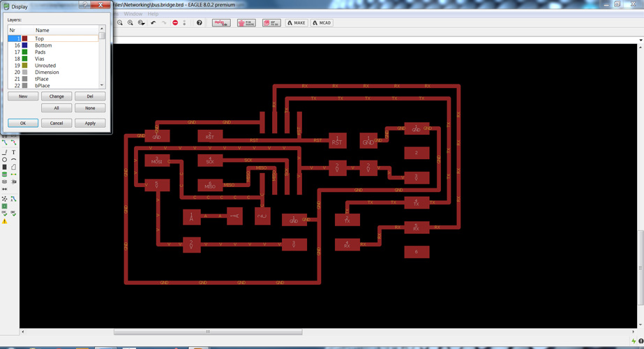644x349 pixels.
Task: Open the Window menu
Action: (133, 13)
